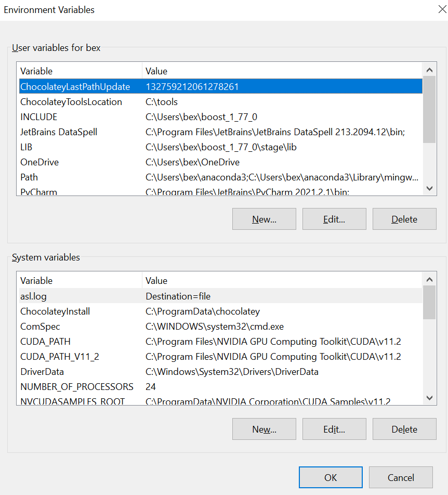Select the INCLUDE user variable
The width and height of the screenshot is (448, 495).
tap(78, 116)
